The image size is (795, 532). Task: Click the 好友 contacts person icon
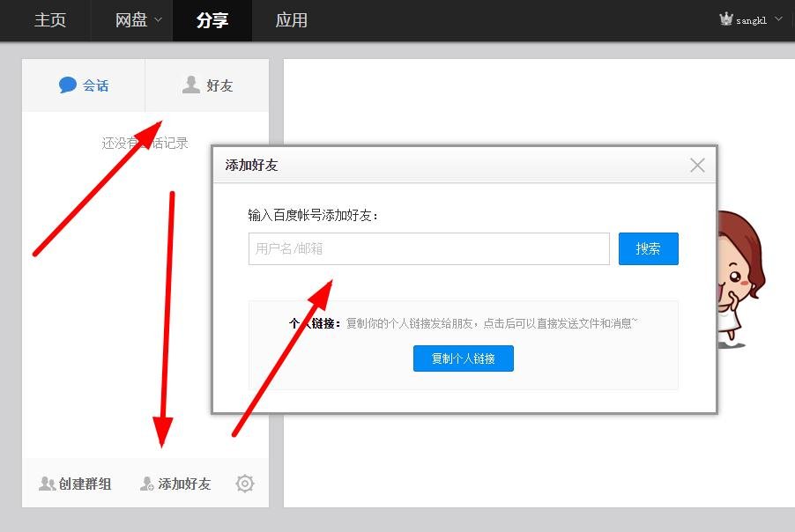tap(191, 85)
